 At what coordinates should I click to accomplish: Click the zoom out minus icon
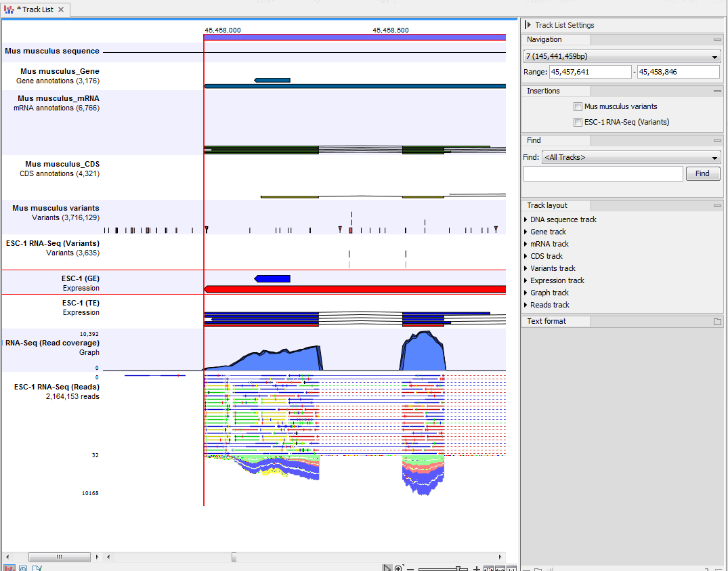[x=410, y=567]
